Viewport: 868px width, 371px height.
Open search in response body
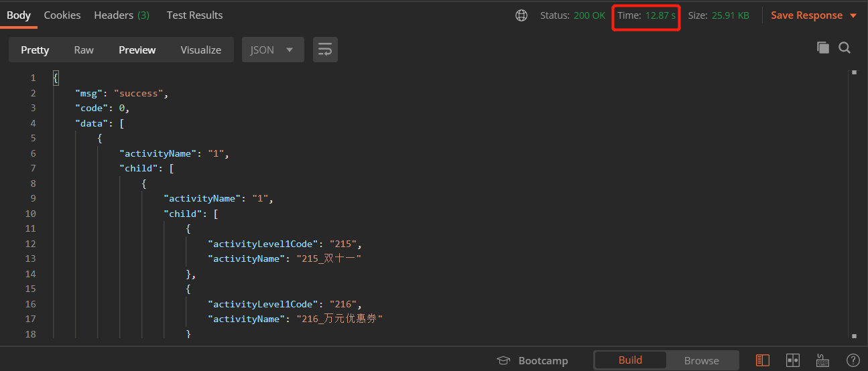click(845, 48)
